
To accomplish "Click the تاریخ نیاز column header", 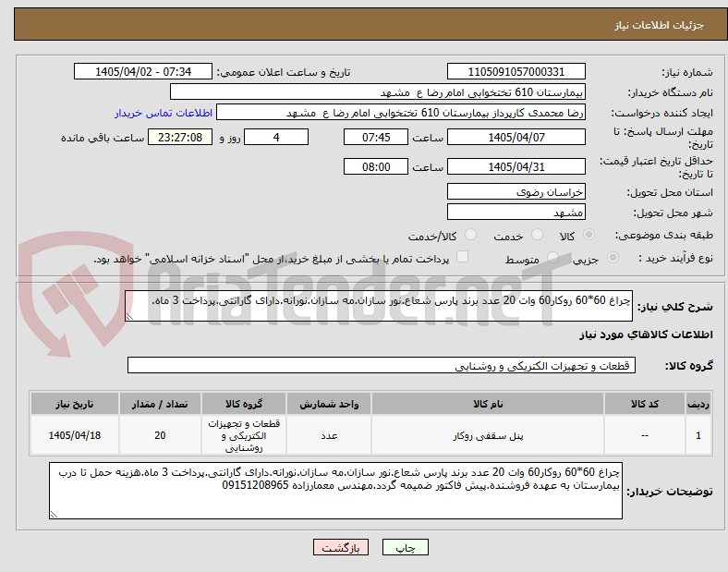I will [x=75, y=404].
